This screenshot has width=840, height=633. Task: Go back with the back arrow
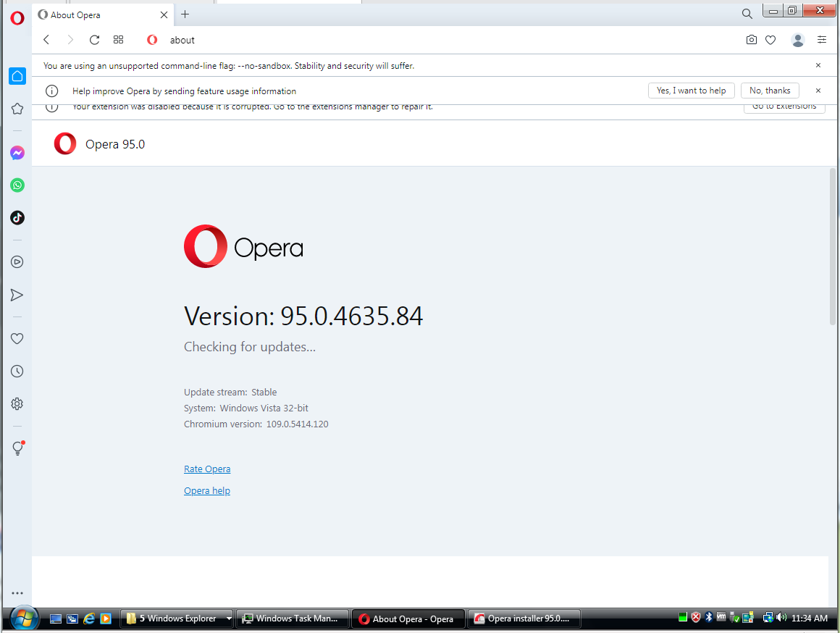[x=46, y=40]
